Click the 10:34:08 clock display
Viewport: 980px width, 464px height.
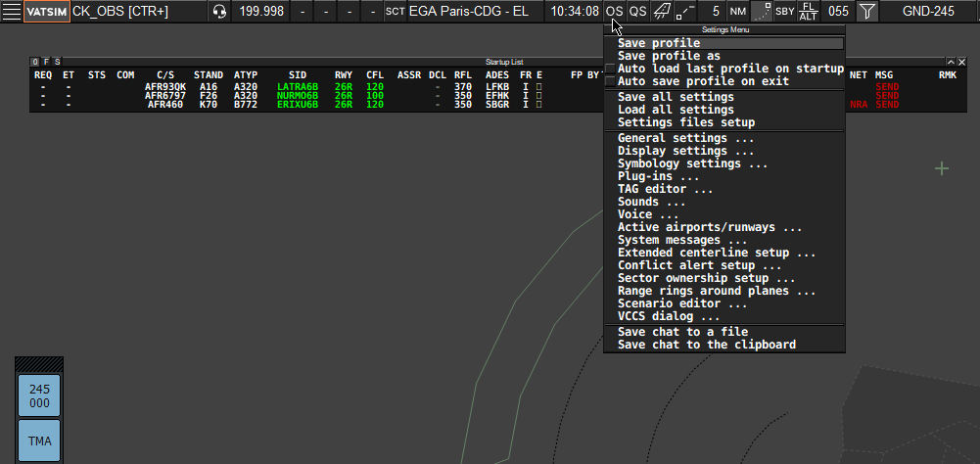[x=575, y=11]
